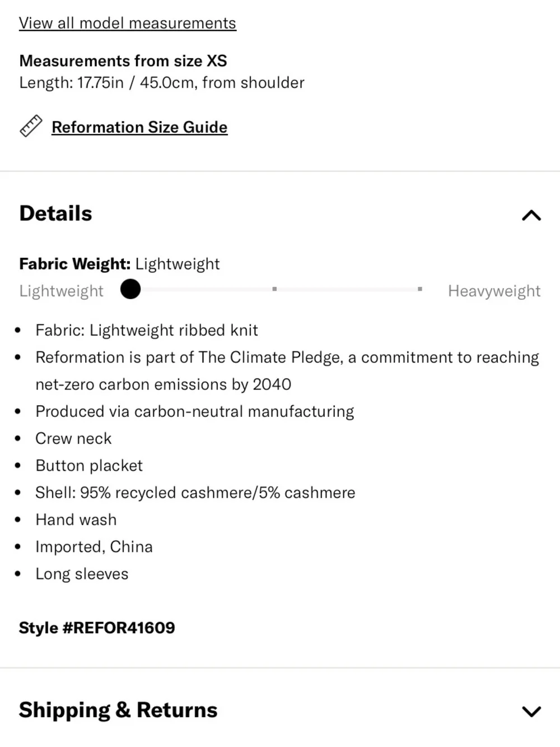Click the Fabric Weight: Lightweight label
Image resolution: width=560 pixels, height=747 pixels.
click(119, 264)
